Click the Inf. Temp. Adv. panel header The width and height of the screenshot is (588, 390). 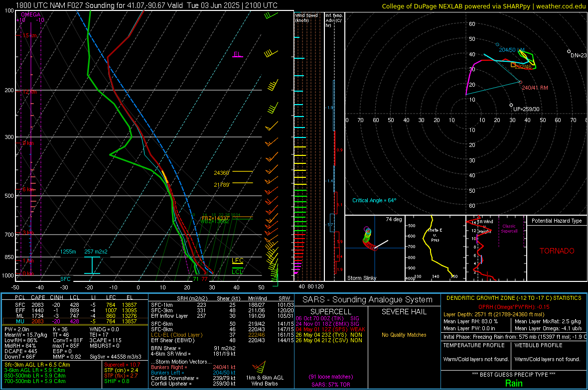334,20
